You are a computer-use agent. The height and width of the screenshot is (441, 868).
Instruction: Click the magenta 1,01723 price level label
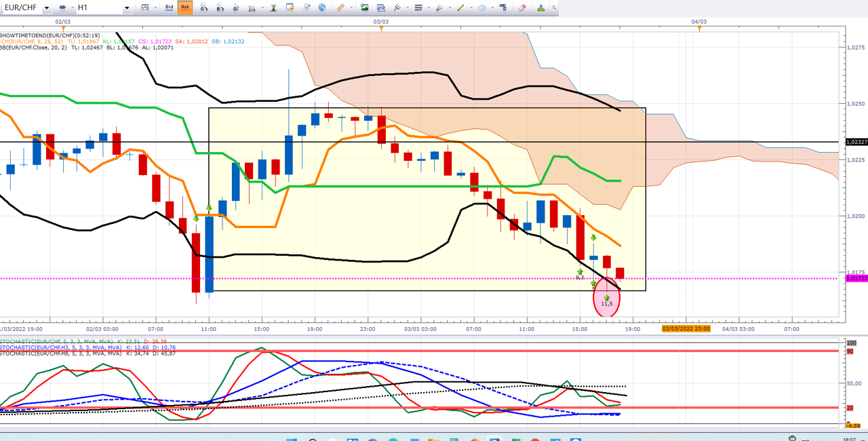(856, 278)
